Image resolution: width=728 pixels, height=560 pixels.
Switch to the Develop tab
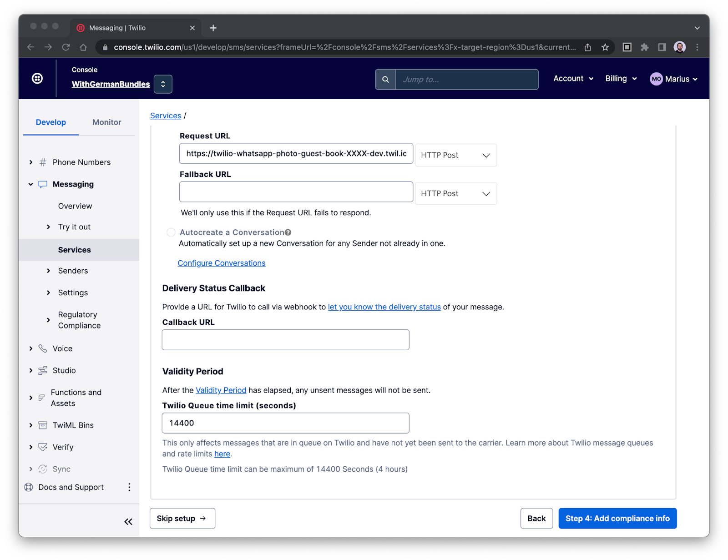tap(51, 122)
